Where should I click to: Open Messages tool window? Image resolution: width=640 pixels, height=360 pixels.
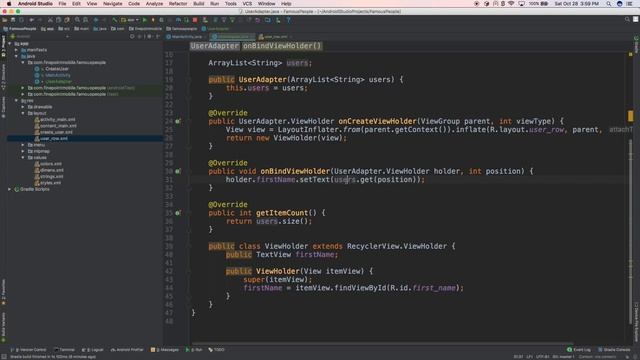click(x=165, y=350)
